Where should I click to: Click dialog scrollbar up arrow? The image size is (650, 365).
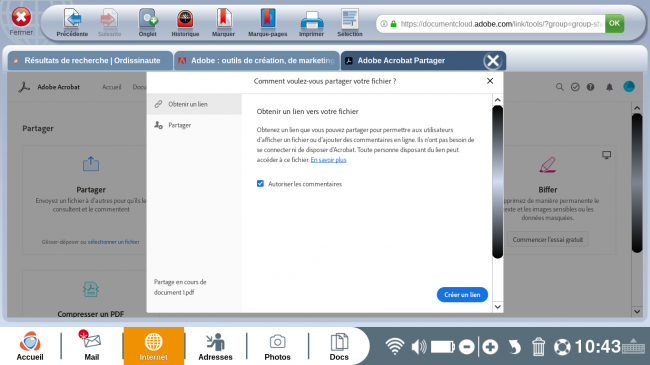click(497, 100)
